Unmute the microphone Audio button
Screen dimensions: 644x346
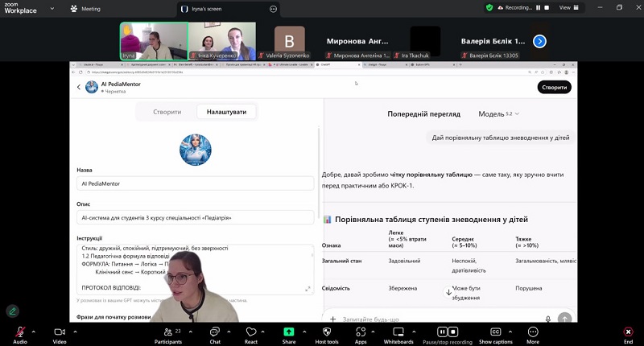tap(19, 332)
